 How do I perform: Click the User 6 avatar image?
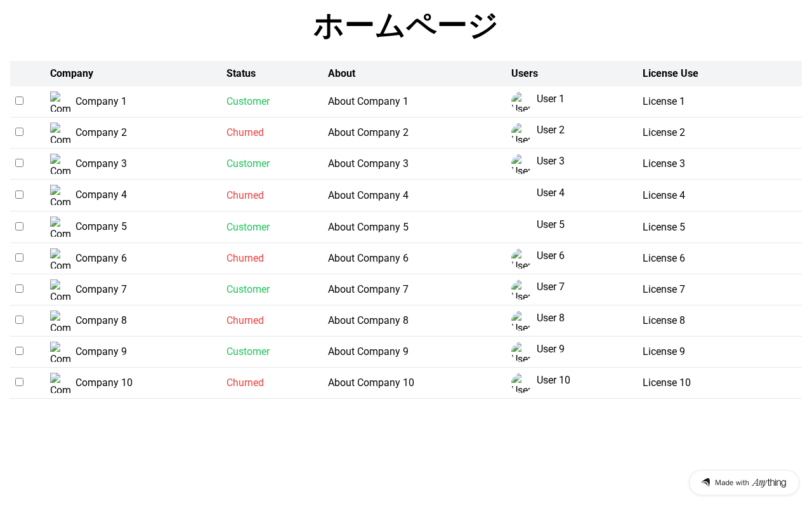pos(521,258)
